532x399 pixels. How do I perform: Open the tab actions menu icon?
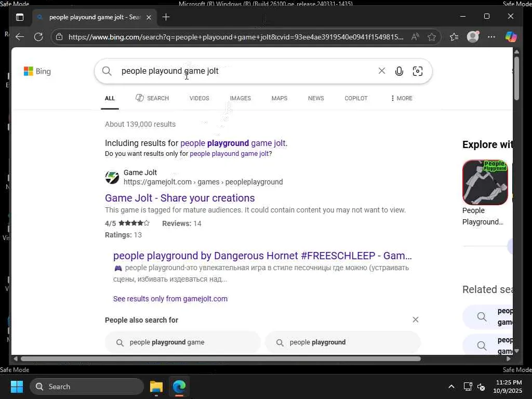click(20, 17)
